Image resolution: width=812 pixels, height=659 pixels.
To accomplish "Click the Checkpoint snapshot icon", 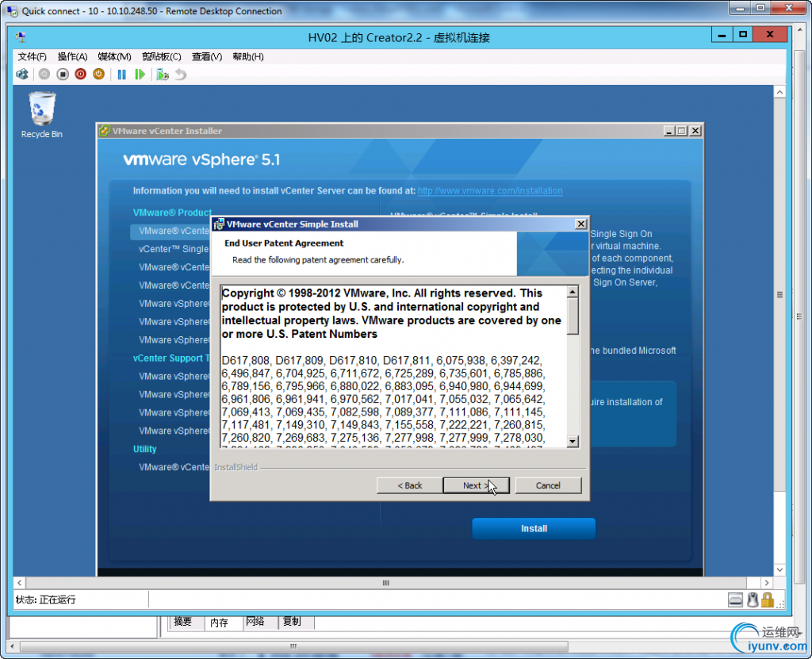I will pos(163,74).
